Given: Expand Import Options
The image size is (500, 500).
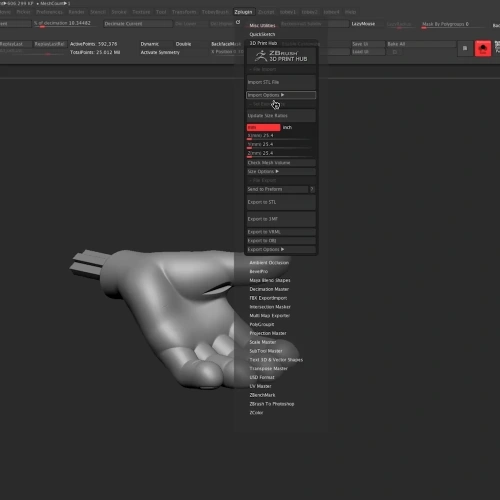Looking at the screenshot, I should coord(281,95).
